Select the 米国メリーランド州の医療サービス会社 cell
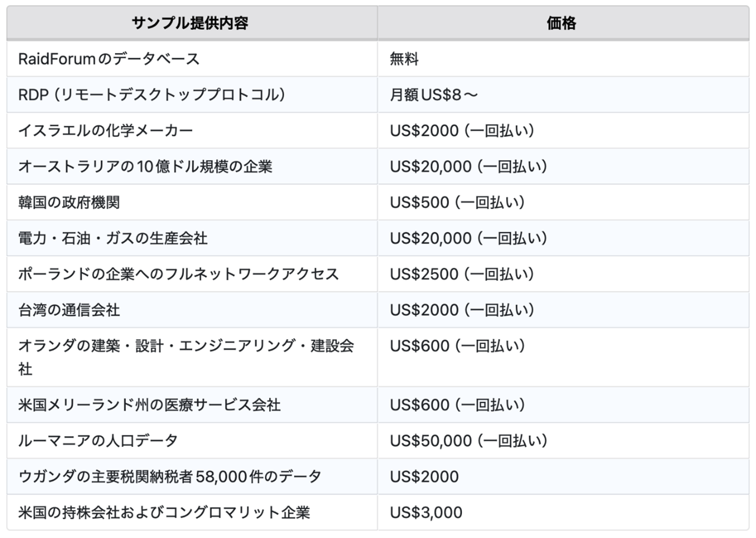756x538 pixels. [x=149, y=405]
